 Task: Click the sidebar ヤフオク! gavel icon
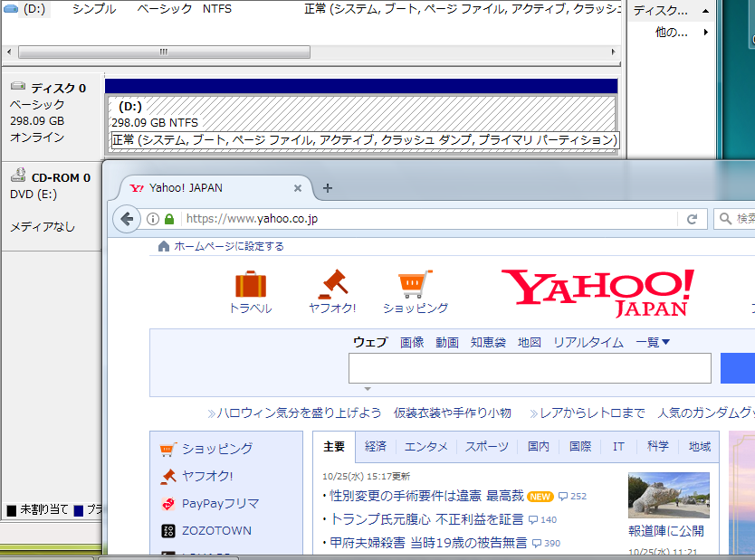click(168, 476)
